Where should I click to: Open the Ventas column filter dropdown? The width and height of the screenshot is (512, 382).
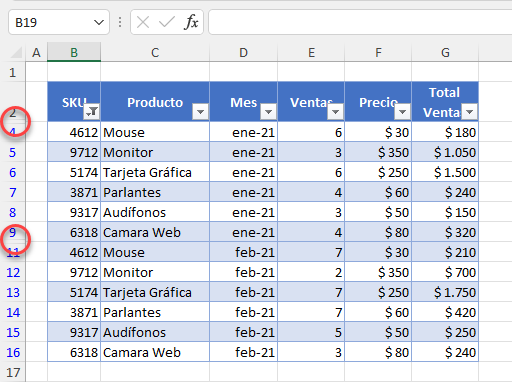(x=335, y=111)
